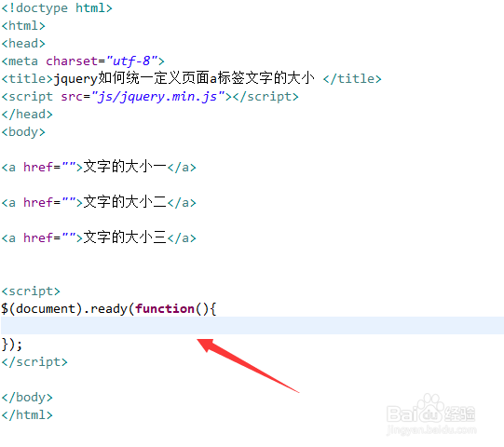Click the js/jquery.min.js src value
This screenshot has height=447, width=504.
click(x=157, y=97)
